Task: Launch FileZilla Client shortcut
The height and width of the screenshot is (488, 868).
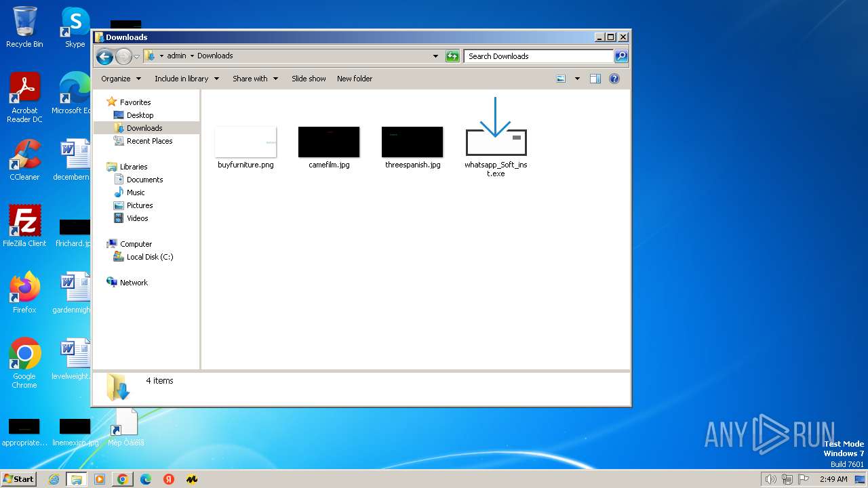Action: coord(24,226)
